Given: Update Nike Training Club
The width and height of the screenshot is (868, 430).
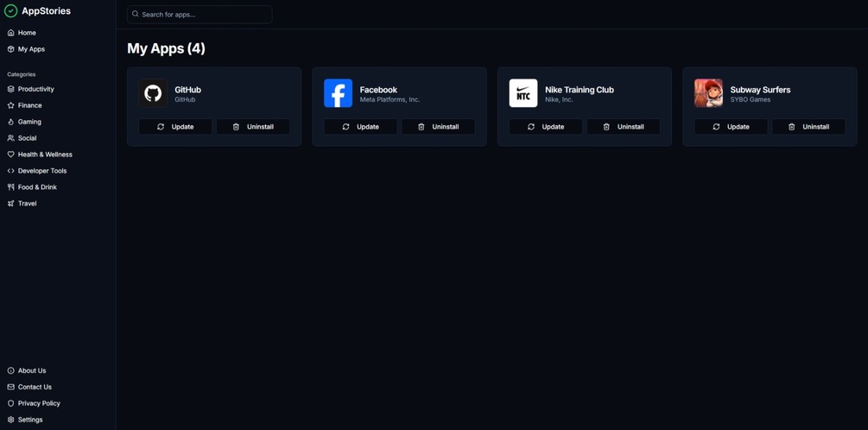Looking at the screenshot, I should click(546, 127).
